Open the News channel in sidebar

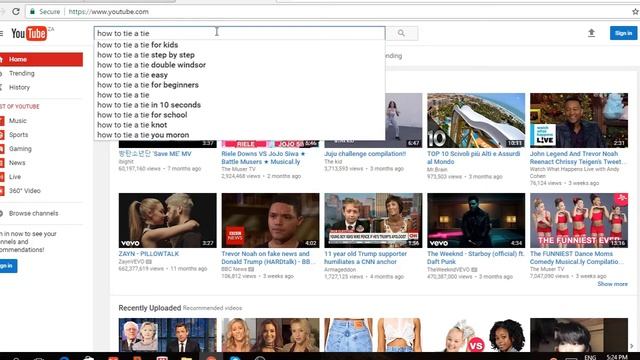(x=17, y=163)
